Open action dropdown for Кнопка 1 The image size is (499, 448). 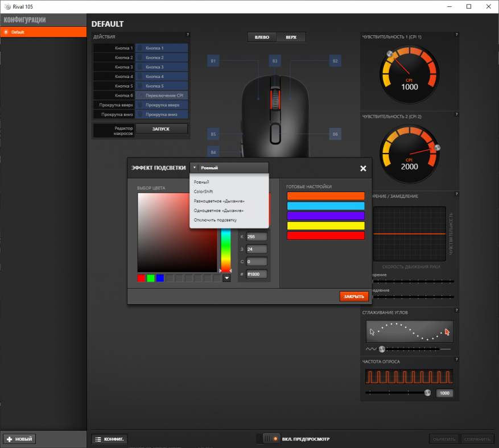(162, 48)
